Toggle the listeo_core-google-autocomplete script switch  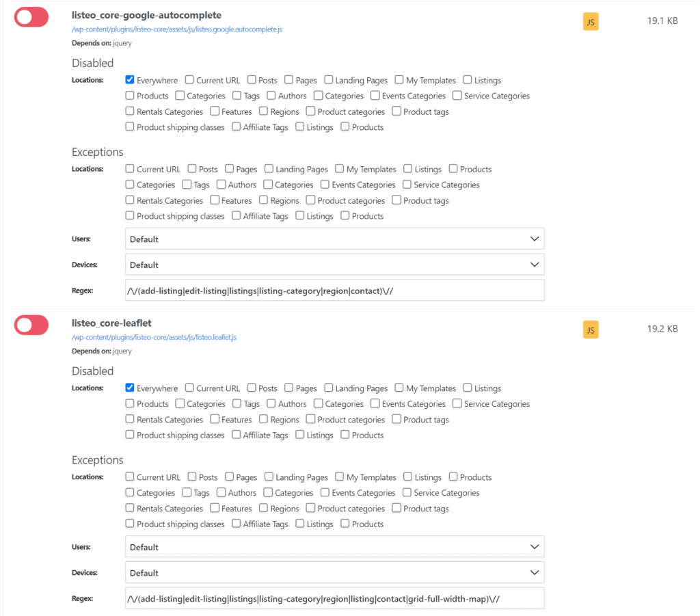click(x=31, y=17)
